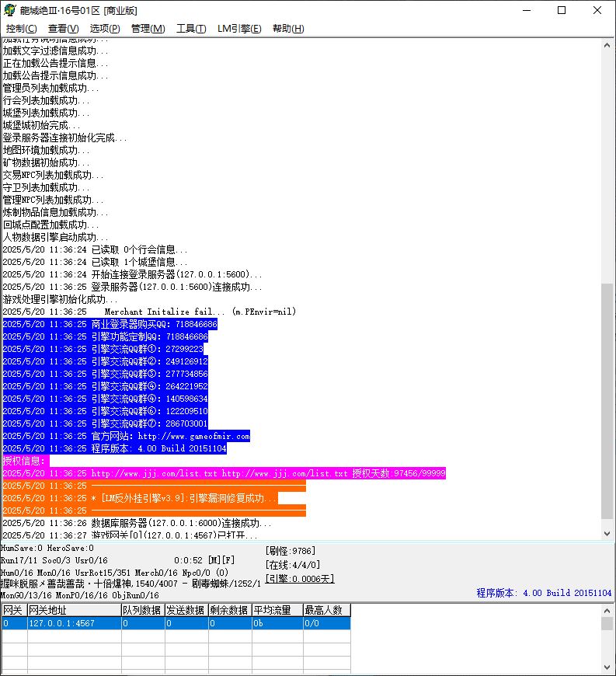Close the server window
The width and height of the screenshot is (616, 676).
pos(597,10)
